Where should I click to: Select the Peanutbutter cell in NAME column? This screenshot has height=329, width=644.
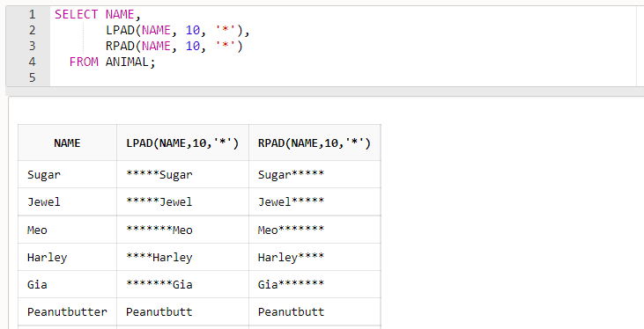click(67, 311)
